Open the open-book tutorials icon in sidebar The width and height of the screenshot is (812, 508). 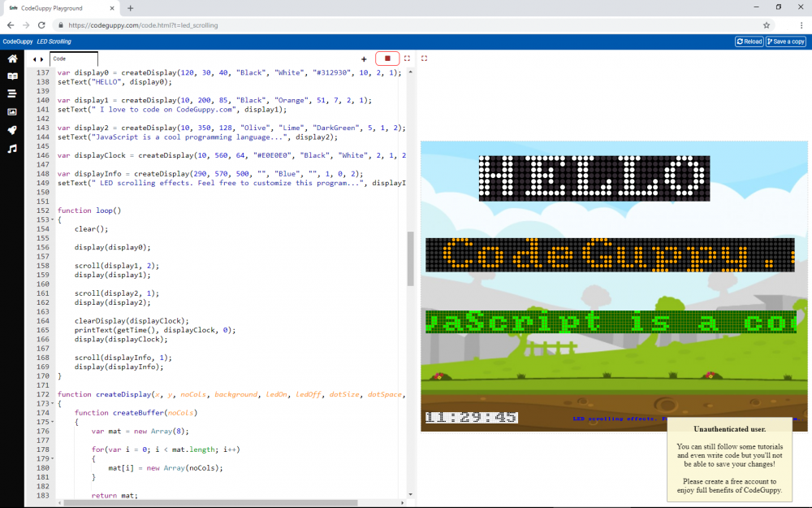pos(12,76)
